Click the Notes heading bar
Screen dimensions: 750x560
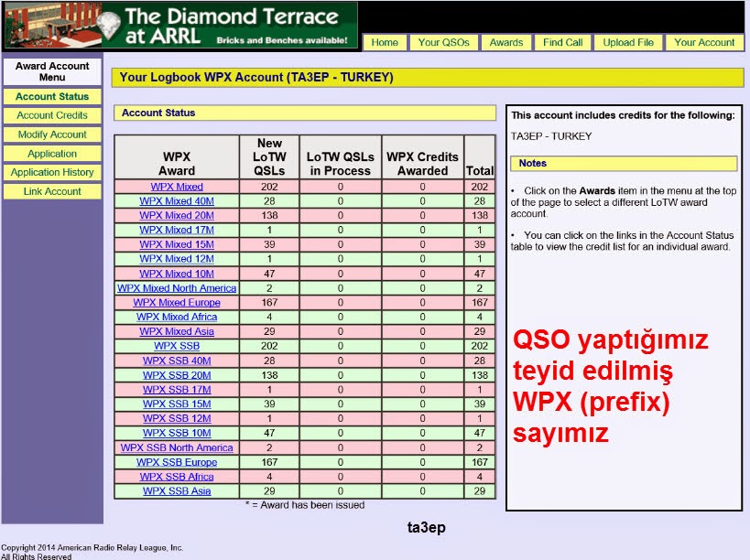tap(624, 164)
